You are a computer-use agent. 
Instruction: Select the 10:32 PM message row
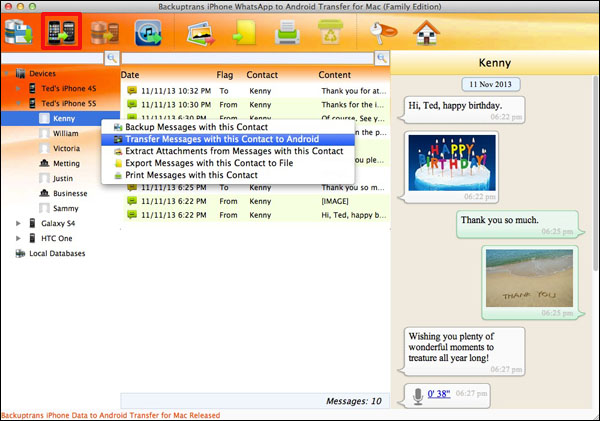click(256, 91)
